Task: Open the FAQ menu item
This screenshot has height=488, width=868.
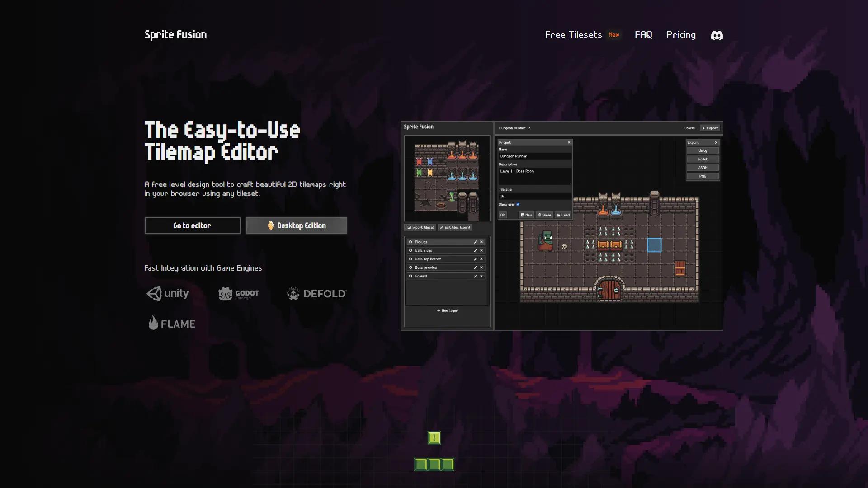Action: coord(643,35)
